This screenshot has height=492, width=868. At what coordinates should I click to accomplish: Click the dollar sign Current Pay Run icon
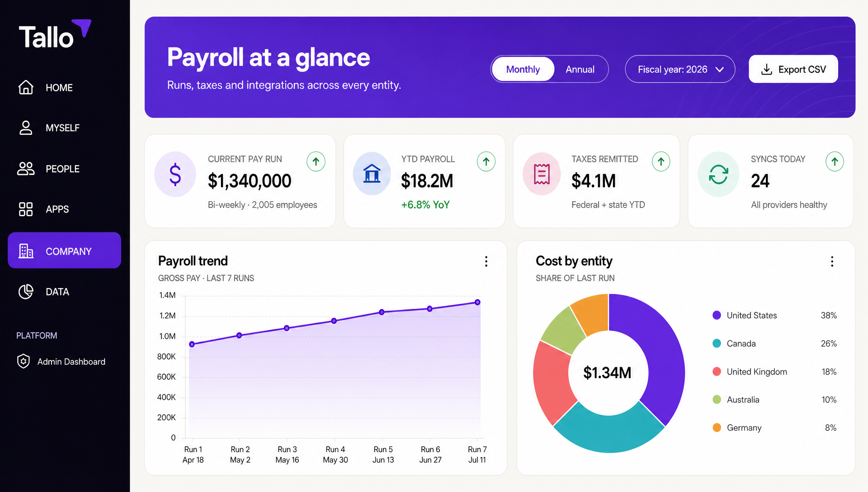pos(175,174)
